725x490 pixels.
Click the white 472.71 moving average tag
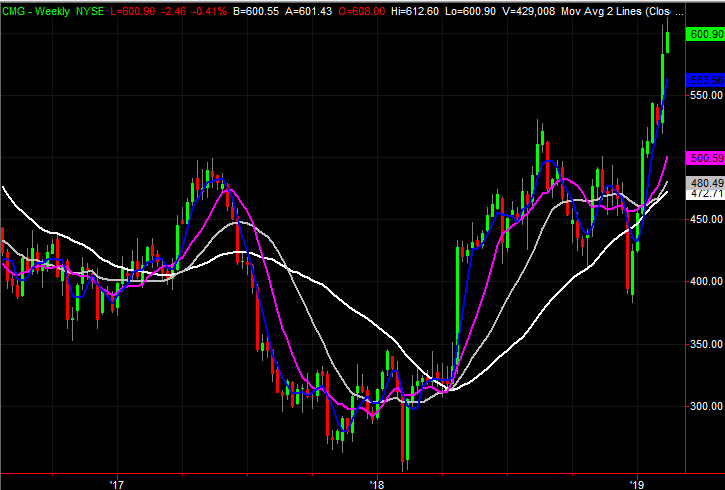click(706, 194)
